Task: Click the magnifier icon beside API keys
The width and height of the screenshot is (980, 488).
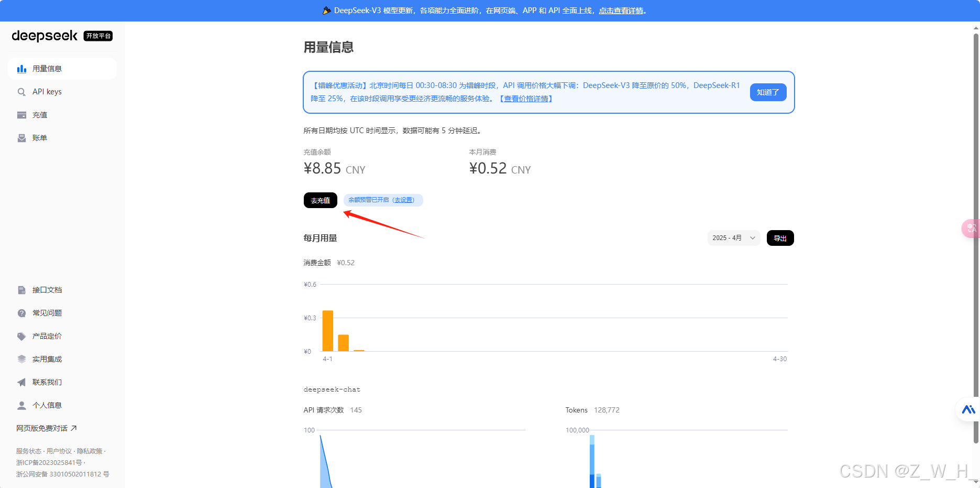Action: (21, 92)
